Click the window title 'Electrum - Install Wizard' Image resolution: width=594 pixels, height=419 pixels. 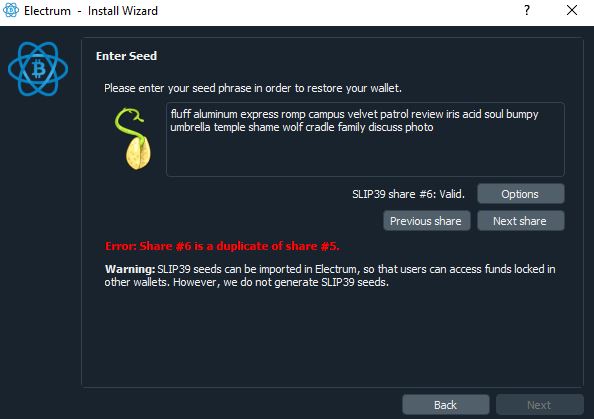click(x=91, y=11)
